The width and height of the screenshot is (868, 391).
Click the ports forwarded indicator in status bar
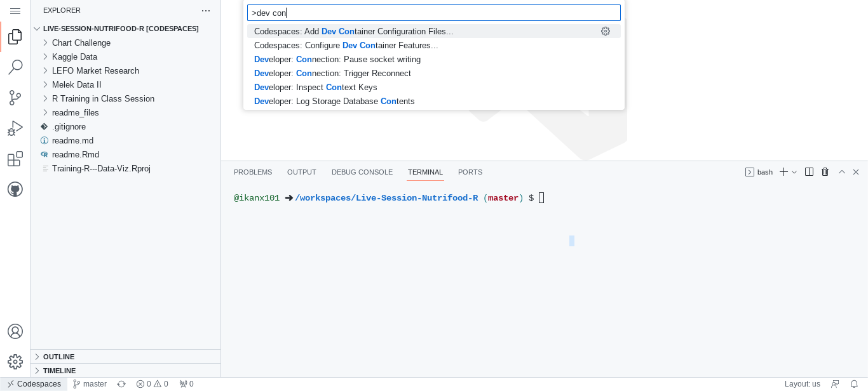(x=186, y=384)
